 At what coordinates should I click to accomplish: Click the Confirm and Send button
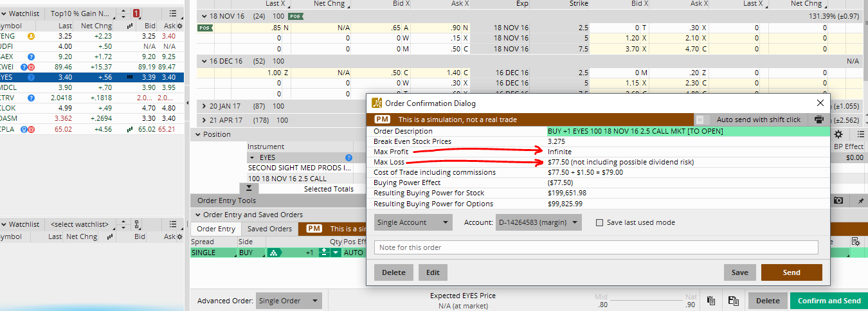(x=829, y=301)
